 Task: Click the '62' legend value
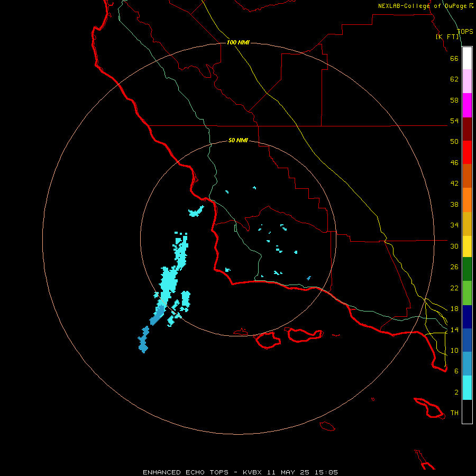[454, 79]
